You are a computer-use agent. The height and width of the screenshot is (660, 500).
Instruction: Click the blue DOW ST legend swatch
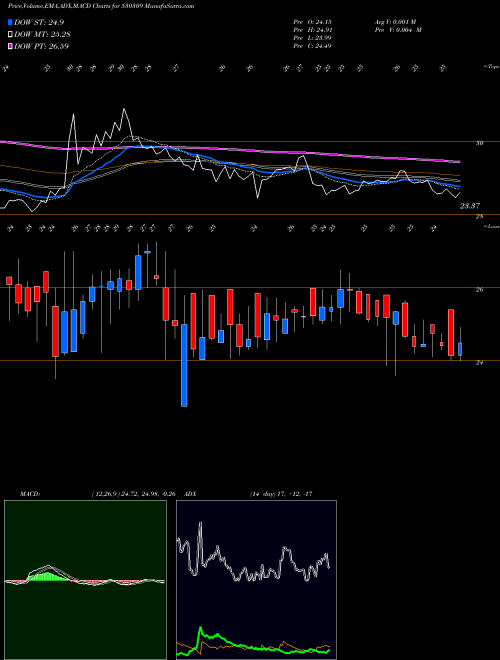(10, 22)
